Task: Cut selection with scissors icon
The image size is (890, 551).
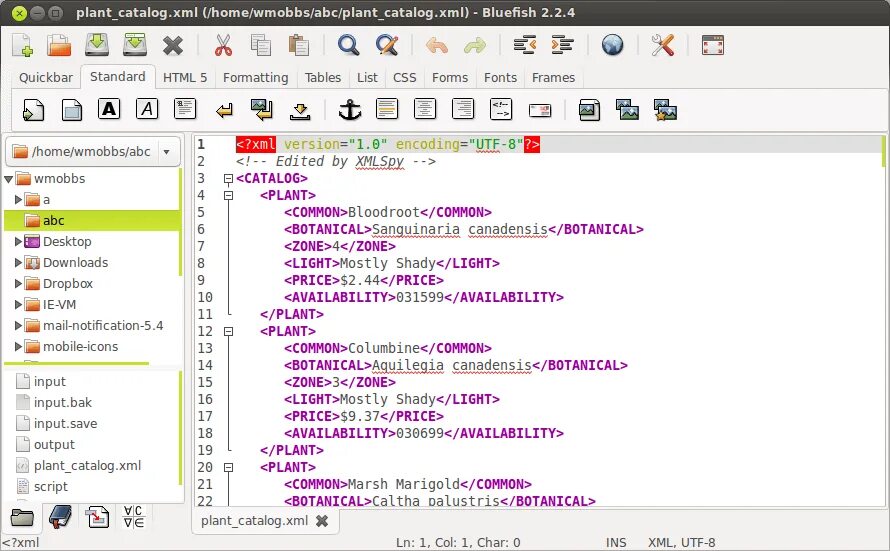Action: pyautogui.click(x=224, y=45)
